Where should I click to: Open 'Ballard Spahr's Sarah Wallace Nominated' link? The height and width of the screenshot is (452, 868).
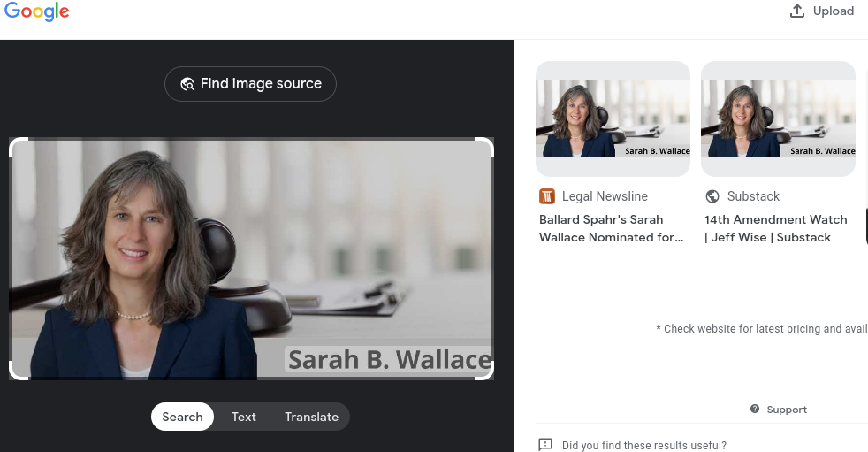coord(611,228)
